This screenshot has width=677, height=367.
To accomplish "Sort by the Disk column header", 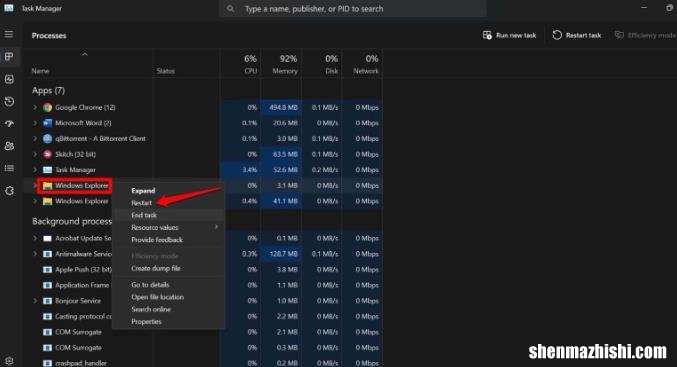I will click(332, 71).
